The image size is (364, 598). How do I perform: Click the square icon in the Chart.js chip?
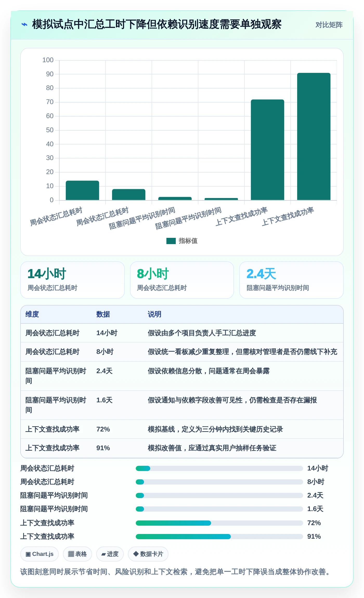pyautogui.click(x=28, y=554)
